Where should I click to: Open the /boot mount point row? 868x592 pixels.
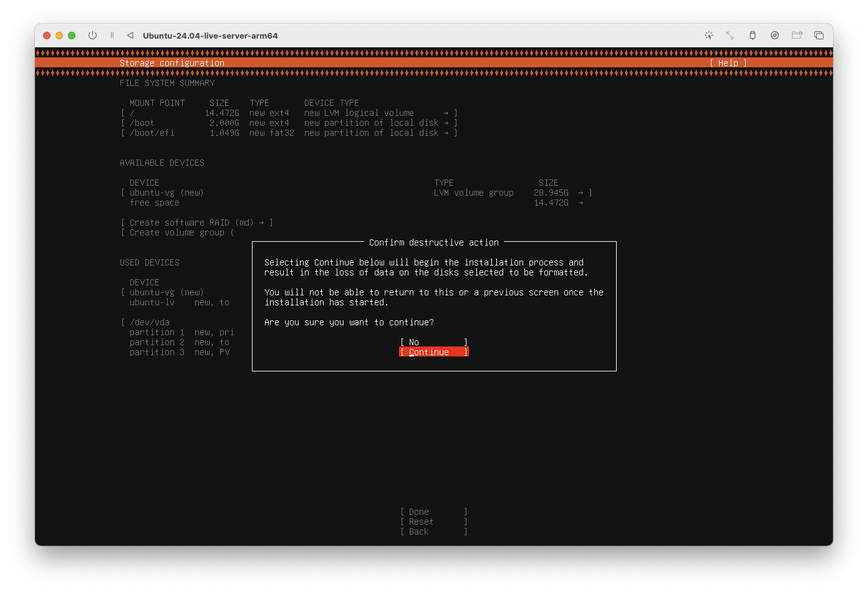pyautogui.click(x=289, y=123)
